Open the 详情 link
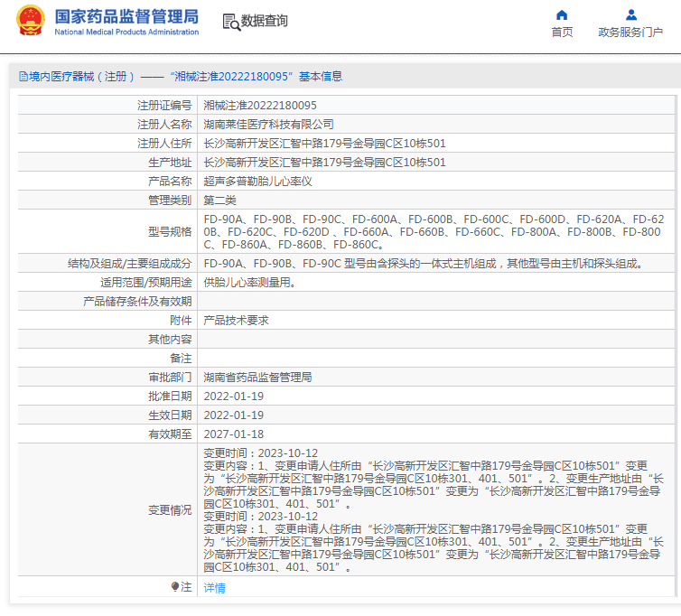The image size is (681, 616). click(215, 588)
